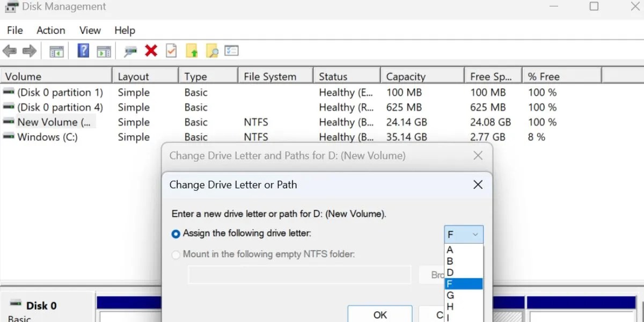This screenshot has height=322, width=644.
Task: Click the Back navigation arrow
Action: [x=10, y=50]
